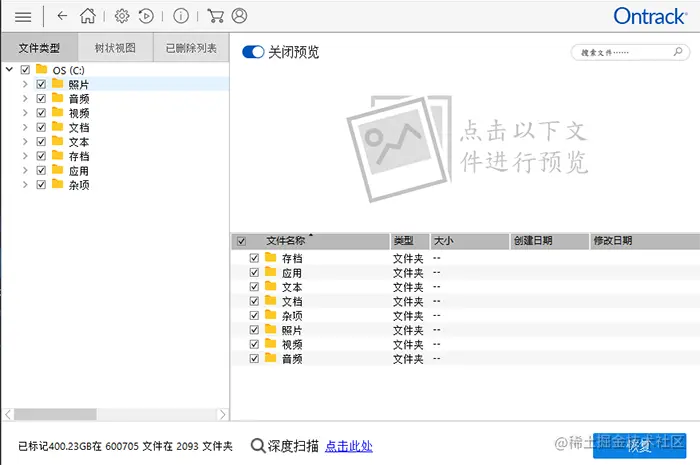
Task: Click the 搜索文件 search field
Action: point(630,52)
